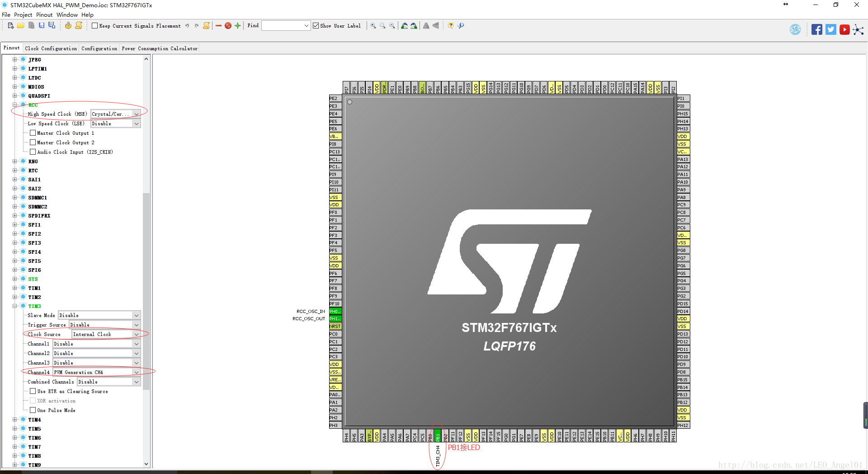Click the Zoom Out magnifier icon
Image resolution: width=868 pixels, height=474 pixels.
click(392, 26)
